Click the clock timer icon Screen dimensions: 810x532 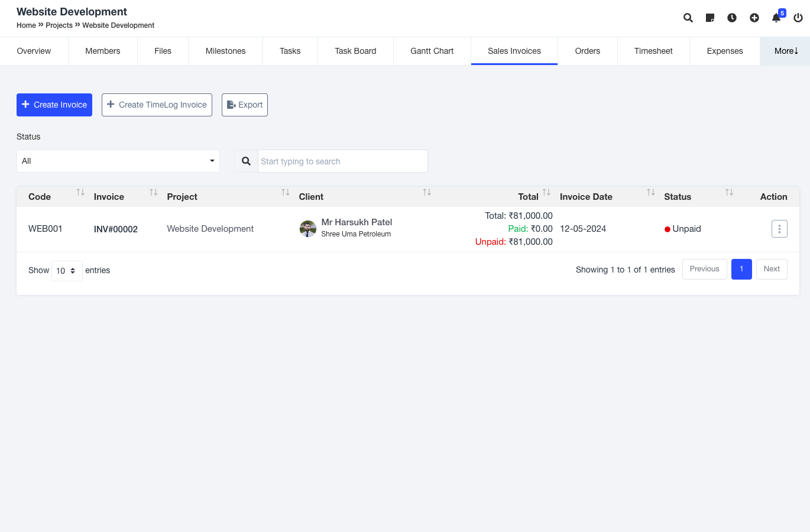point(732,18)
